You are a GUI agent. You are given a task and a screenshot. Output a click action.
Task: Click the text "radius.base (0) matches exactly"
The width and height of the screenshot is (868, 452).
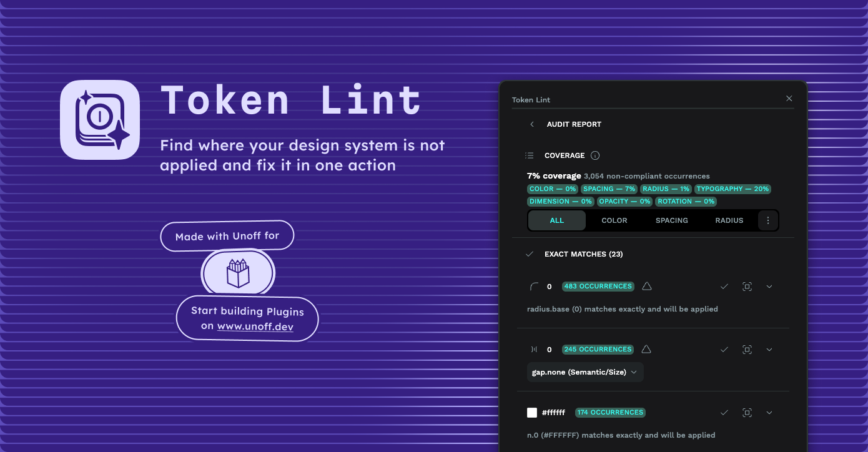[586, 309]
